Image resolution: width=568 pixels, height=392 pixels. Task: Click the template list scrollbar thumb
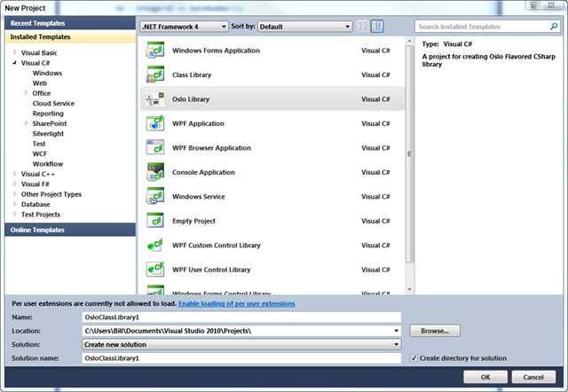(x=410, y=153)
